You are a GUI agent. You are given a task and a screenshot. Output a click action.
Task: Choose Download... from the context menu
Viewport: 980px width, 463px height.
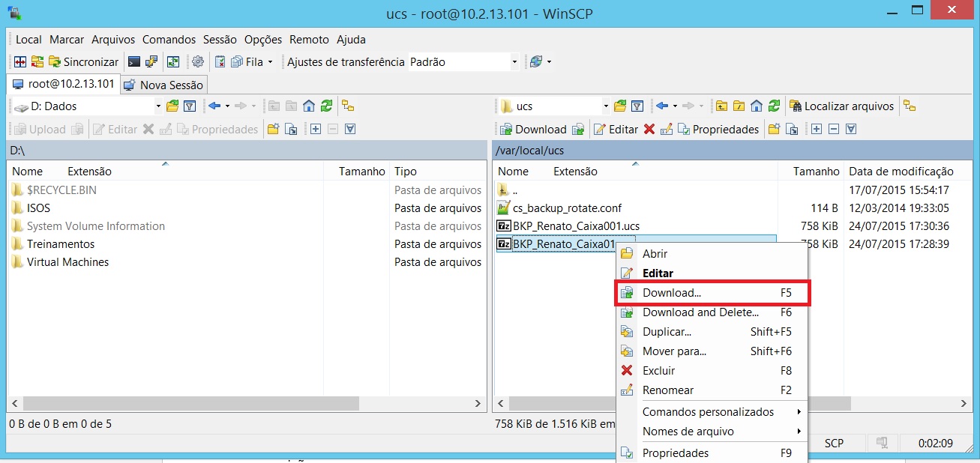[x=671, y=293]
